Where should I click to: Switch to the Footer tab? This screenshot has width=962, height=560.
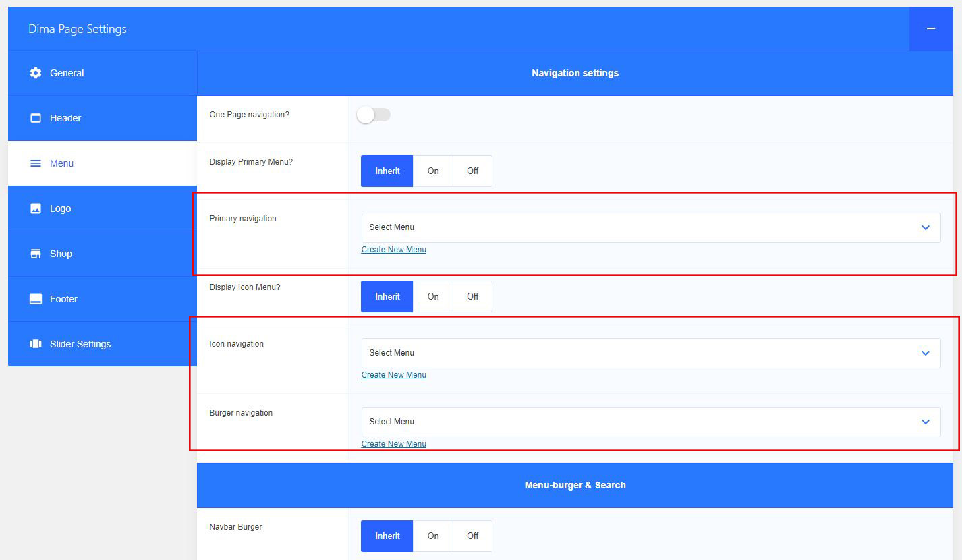[103, 299]
